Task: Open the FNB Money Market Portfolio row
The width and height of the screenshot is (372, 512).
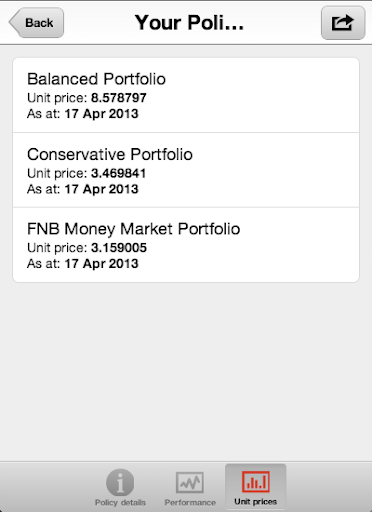Action: point(186,245)
